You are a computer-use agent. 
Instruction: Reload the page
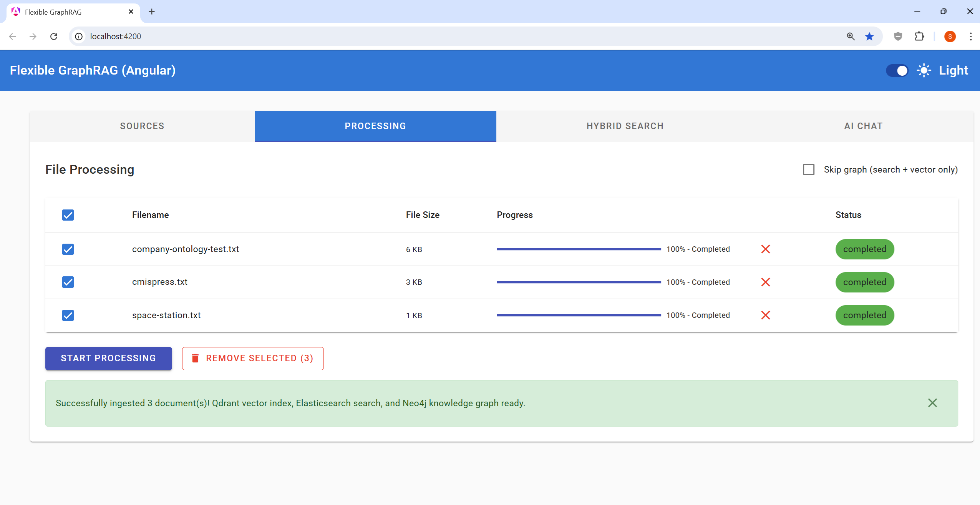[x=54, y=36]
